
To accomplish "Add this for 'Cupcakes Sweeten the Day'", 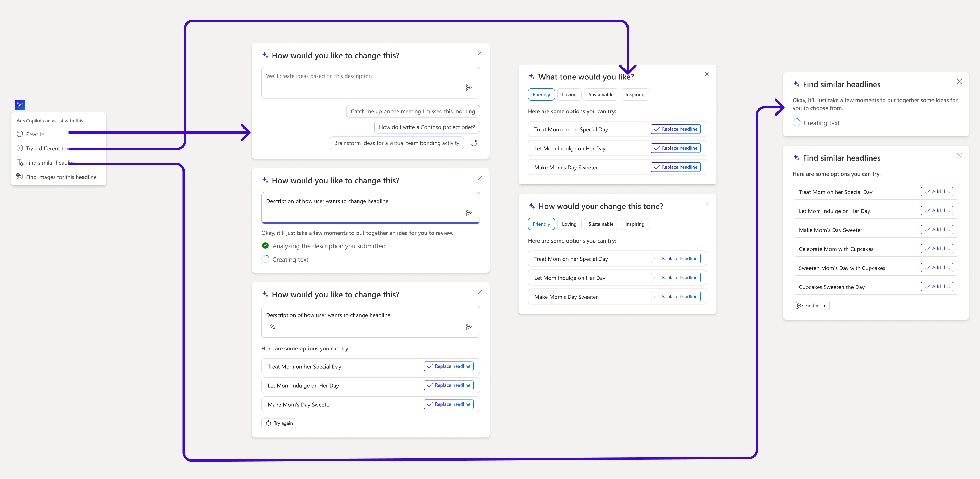I will [x=937, y=287].
